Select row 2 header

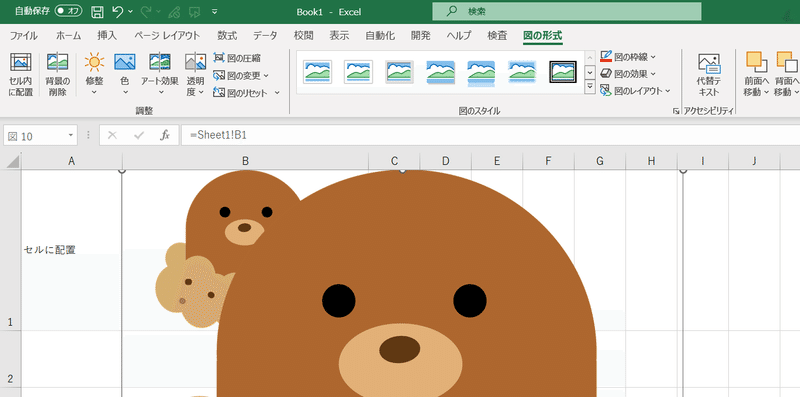tap(10, 359)
